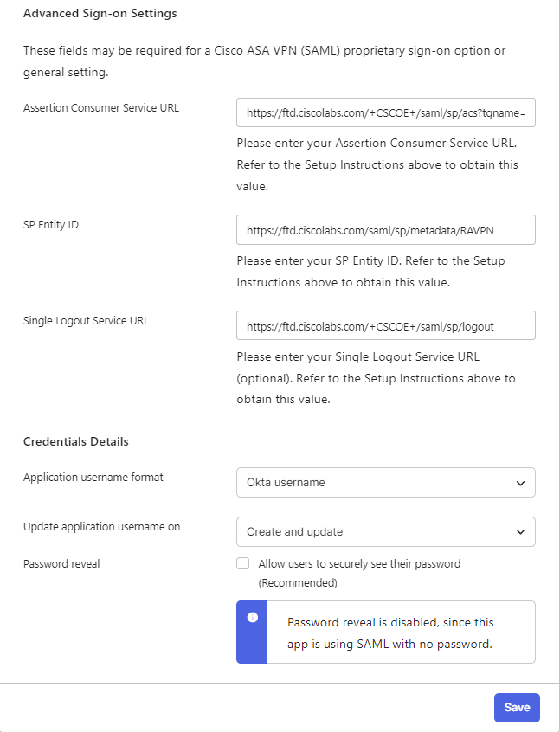Open the Application username format dropdown

(x=385, y=483)
